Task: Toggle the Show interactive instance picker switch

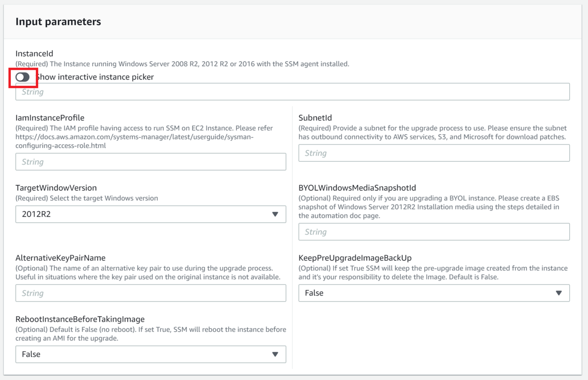Action: [23, 77]
